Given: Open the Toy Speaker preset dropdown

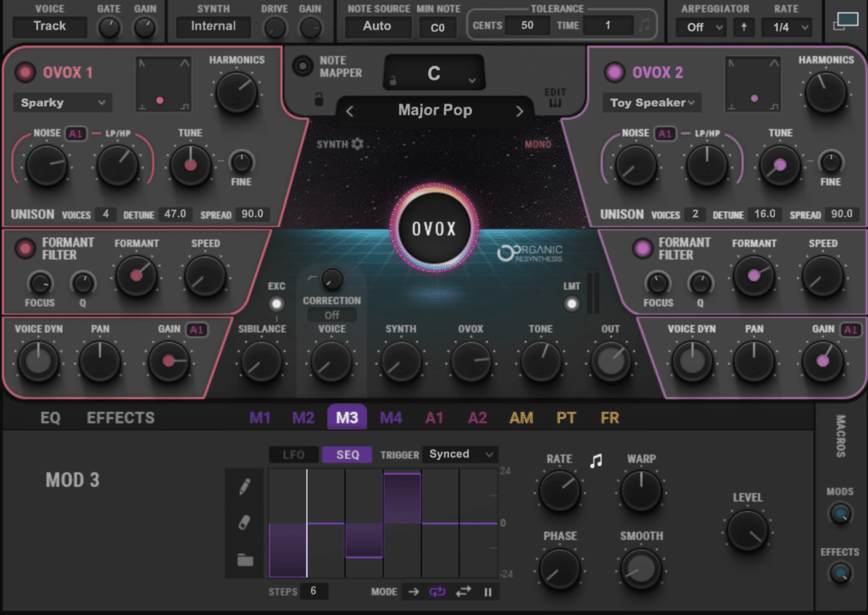Looking at the screenshot, I should (651, 102).
